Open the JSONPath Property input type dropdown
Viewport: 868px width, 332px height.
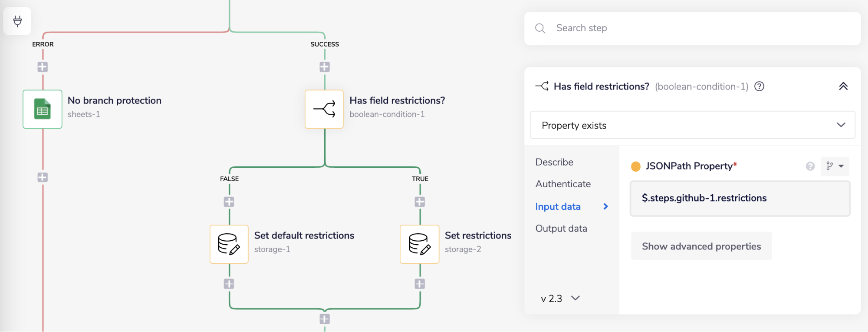[835, 166]
